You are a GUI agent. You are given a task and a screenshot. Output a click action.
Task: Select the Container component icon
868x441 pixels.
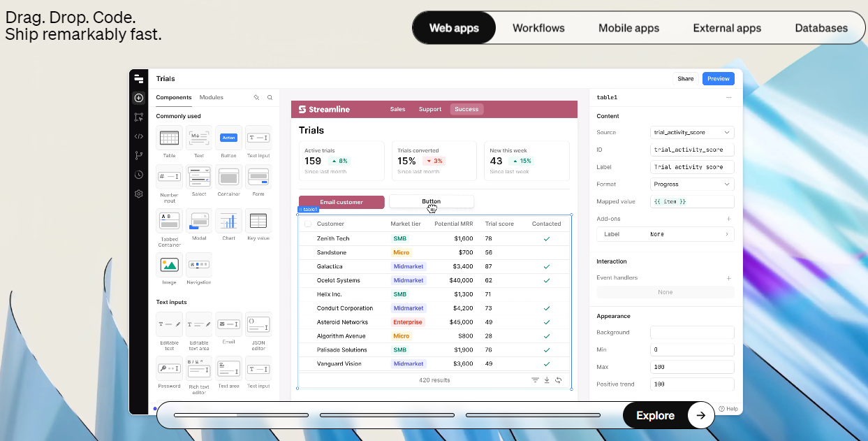(228, 177)
